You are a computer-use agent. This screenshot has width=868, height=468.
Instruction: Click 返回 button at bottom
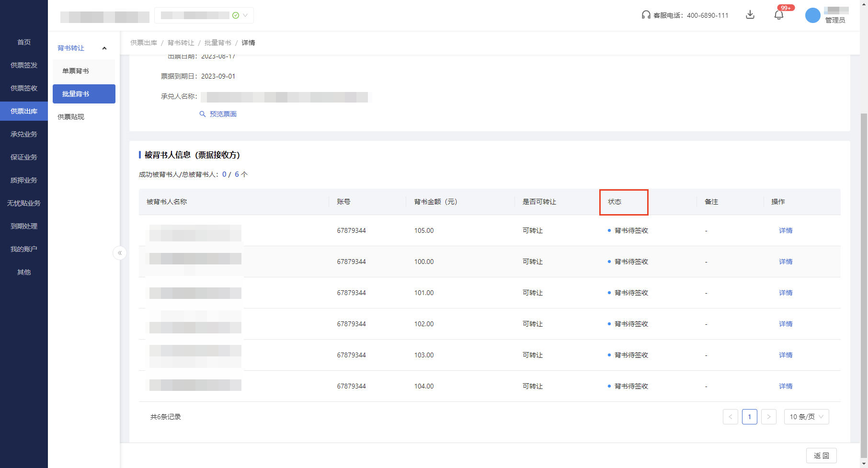point(821,456)
